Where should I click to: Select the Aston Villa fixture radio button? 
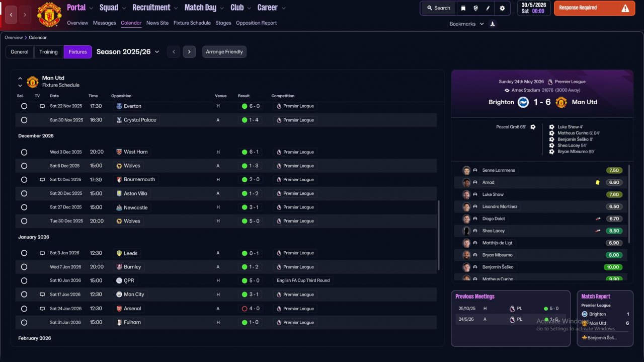(x=24, y=193)
